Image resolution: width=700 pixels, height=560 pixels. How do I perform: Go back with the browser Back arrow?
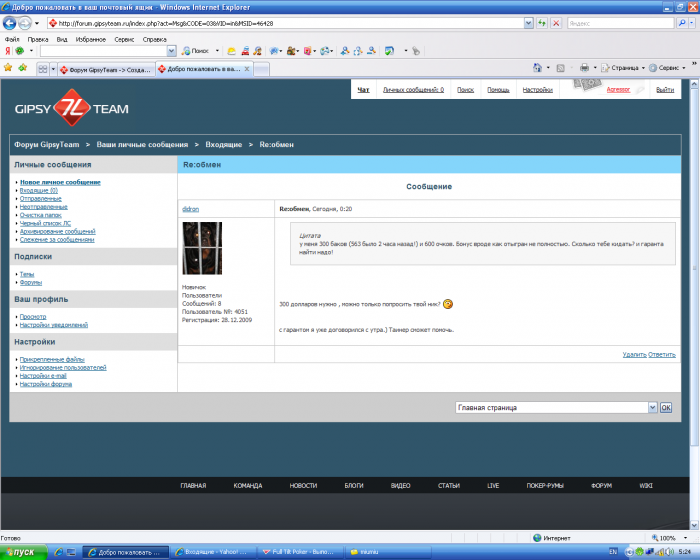tap(9, 23)
